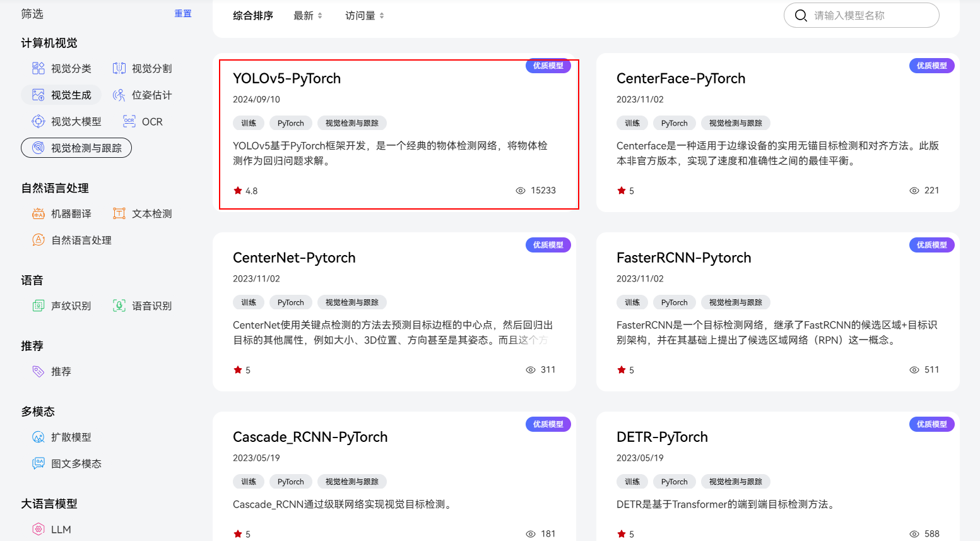Click the star rating on CenterFace-PyTorch
Screen dimensions: 980x541
coord(626,191)
